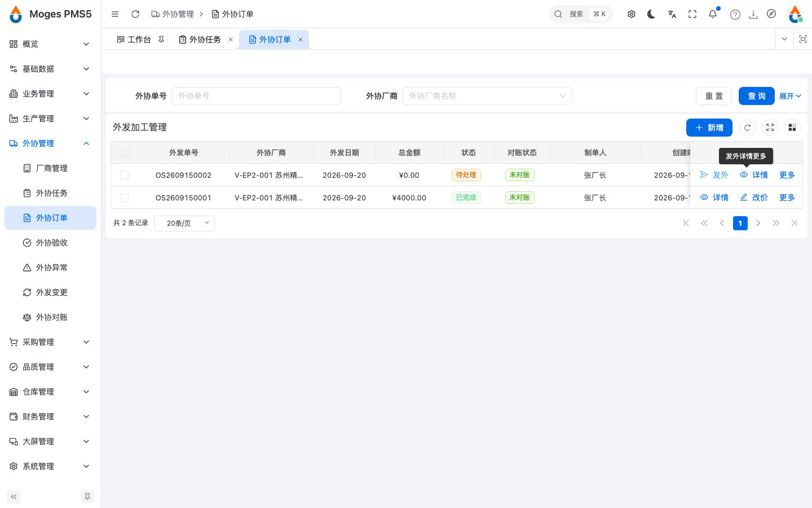
Task: Click the language translation icon
Action: [672, 14]
